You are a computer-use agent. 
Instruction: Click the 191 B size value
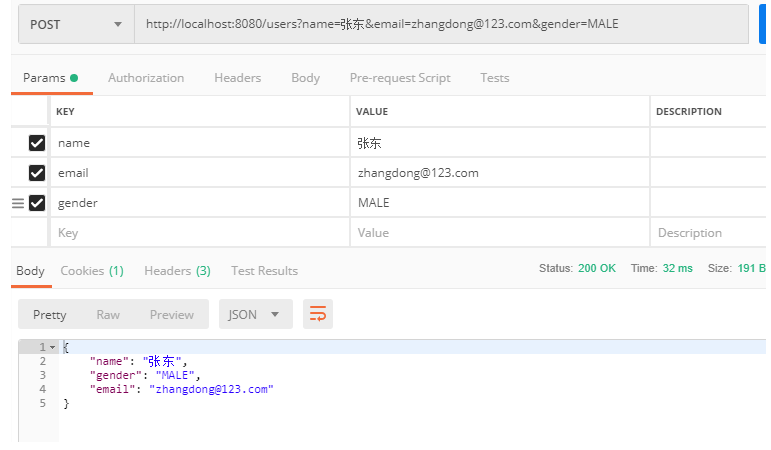(751, 268)
